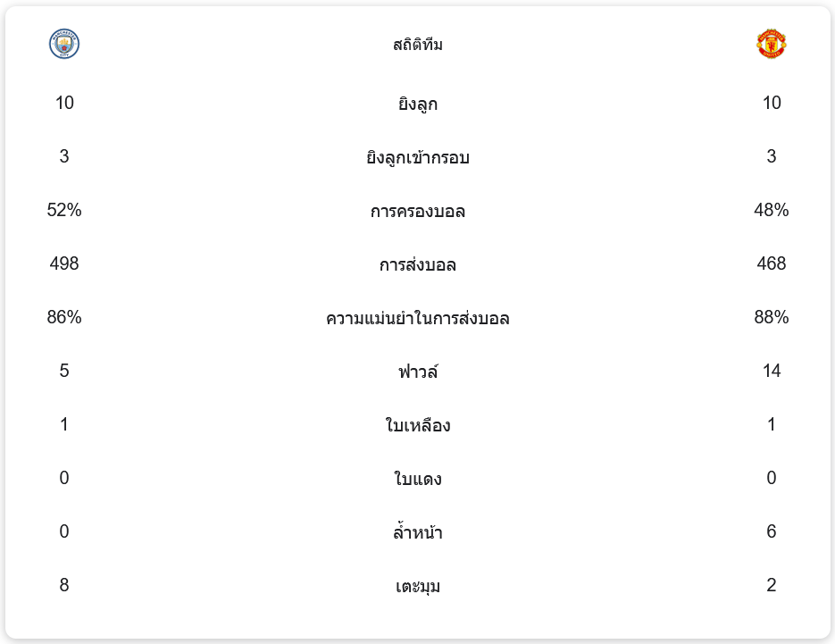Click the ล้ำหน้า offside label
The image size is (835, 644).
[418, 533]
